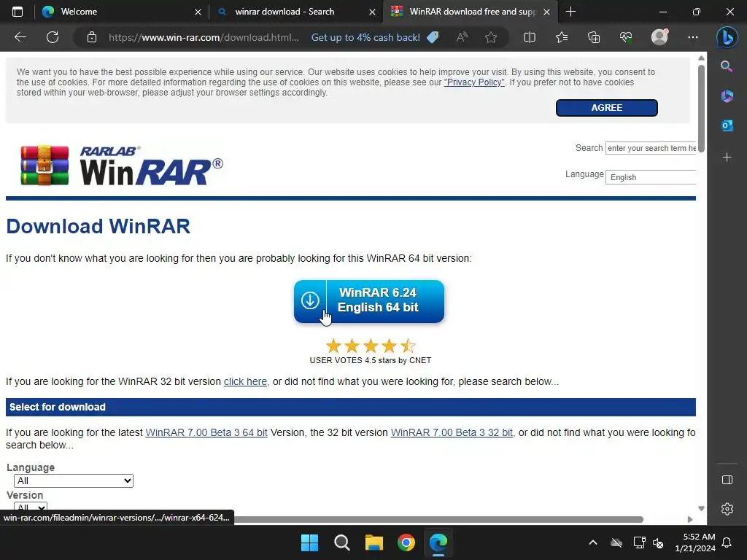Open Outlook sidebar icon
747x560 pixels.
(x=727, y=125)
